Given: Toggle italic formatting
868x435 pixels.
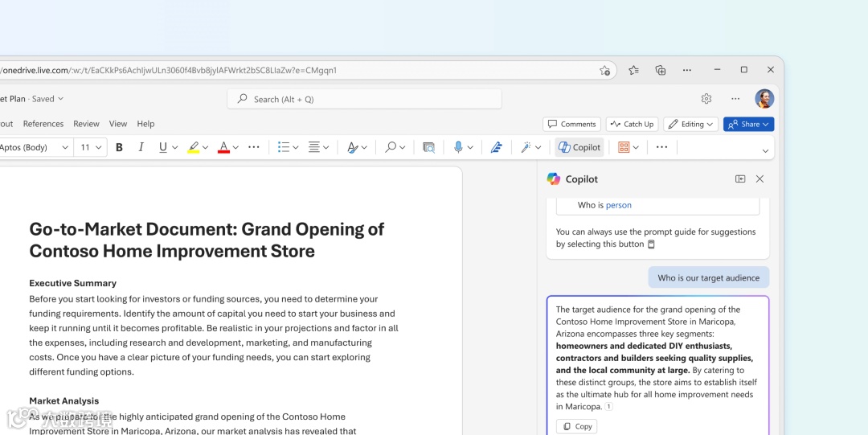Looking at the screenshot, I should [x=141, y=147].
